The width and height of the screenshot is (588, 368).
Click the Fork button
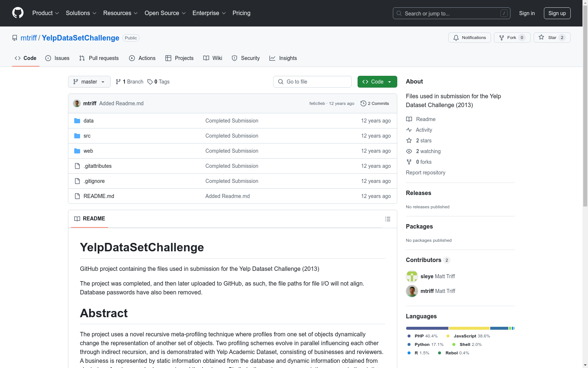pyautogui.click(x=512, y=38)
